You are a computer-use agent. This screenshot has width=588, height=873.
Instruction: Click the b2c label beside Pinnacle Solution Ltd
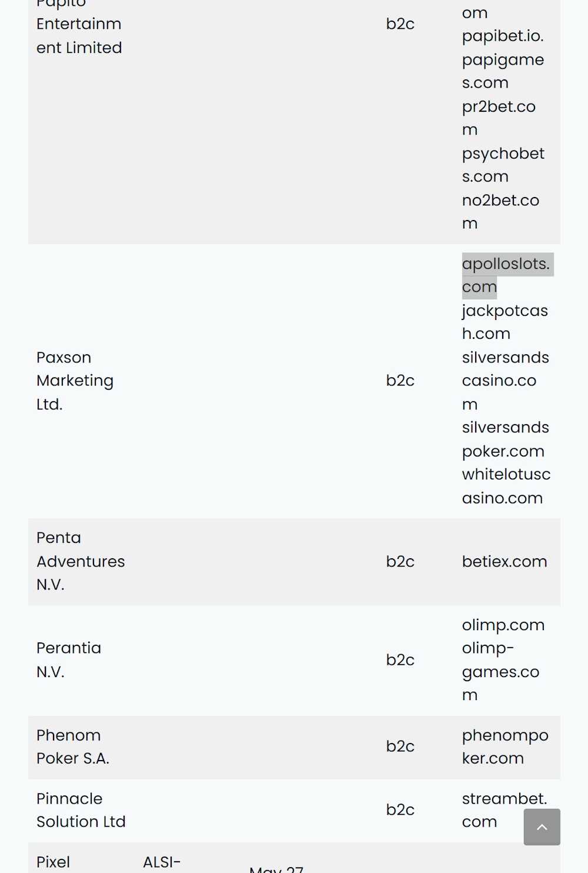(400, 810)
